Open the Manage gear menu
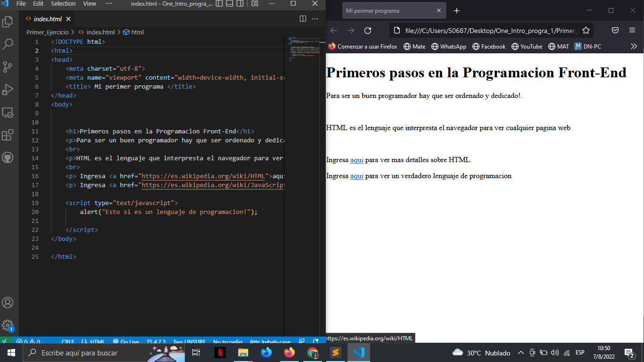The width and height of the screenshot is (644, 362). click(8, 325)
